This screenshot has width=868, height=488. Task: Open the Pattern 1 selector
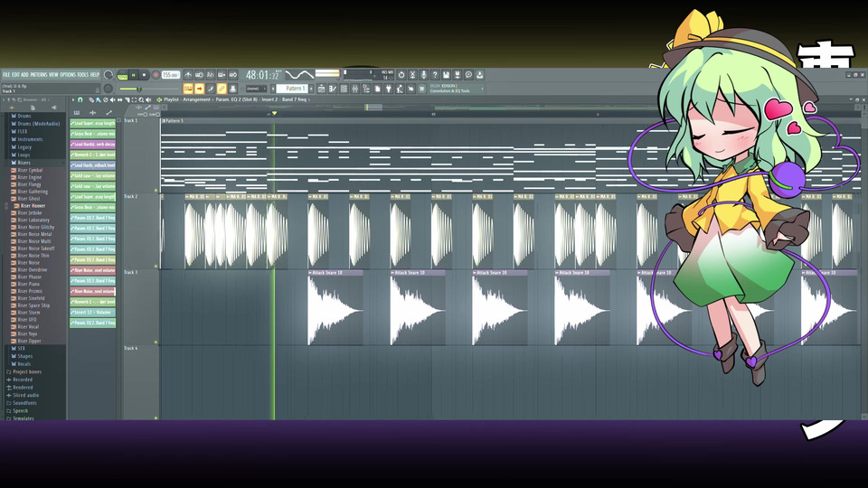pos(292,89)
